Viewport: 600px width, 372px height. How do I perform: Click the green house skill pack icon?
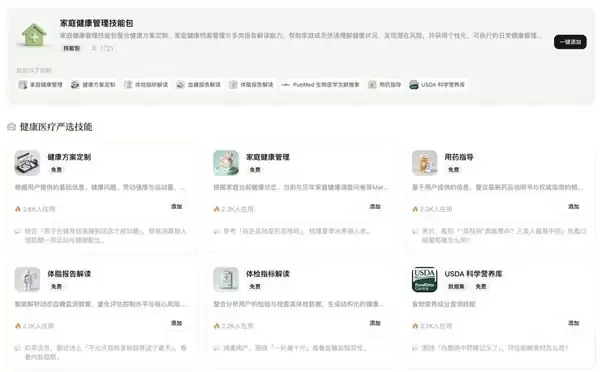pos(34,35)
